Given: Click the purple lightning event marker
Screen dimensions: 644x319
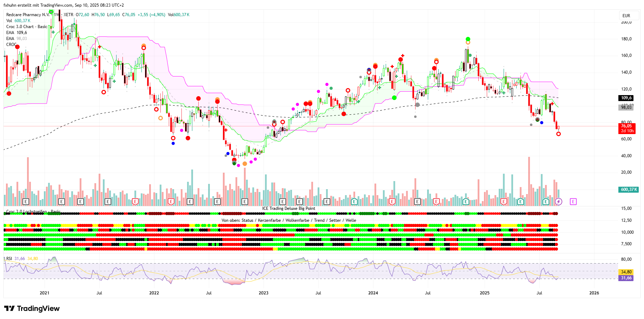Looking at the screenshot, I should pos(558,201).
